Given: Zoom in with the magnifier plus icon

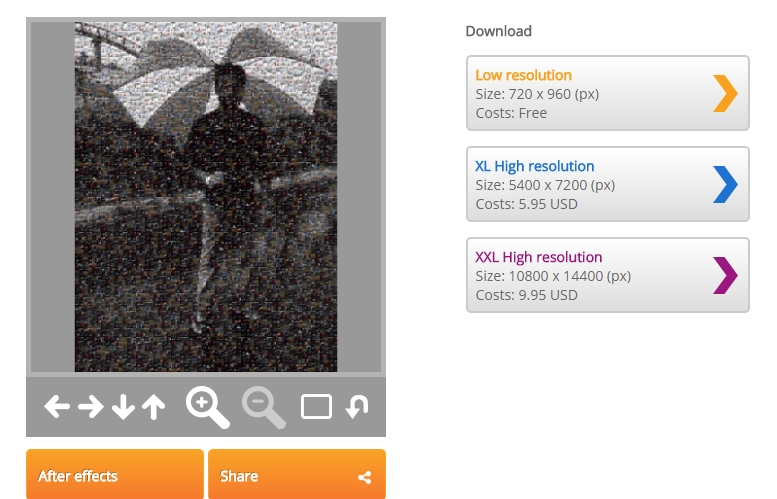Looking at the screenshot, I should click(x=208, y=407).
